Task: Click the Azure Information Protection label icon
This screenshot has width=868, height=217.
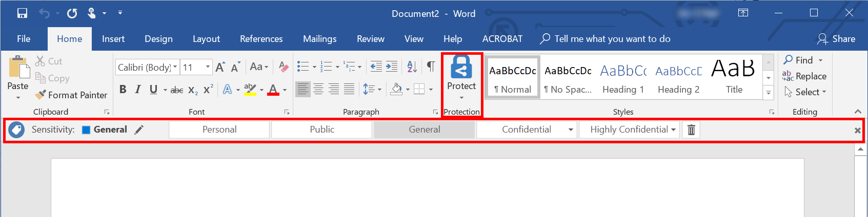Action: click(16, 129)
